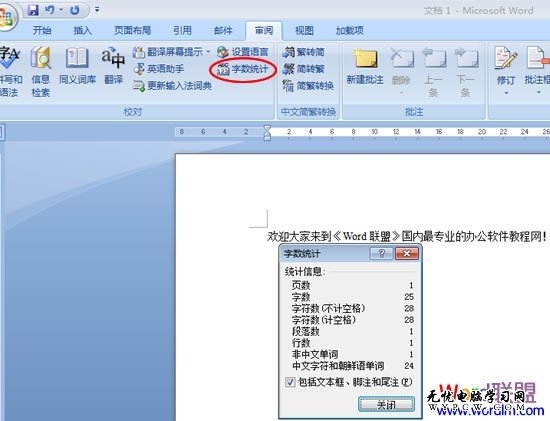
Task: Open 英语助手 tool
Action: coord(159,69)
